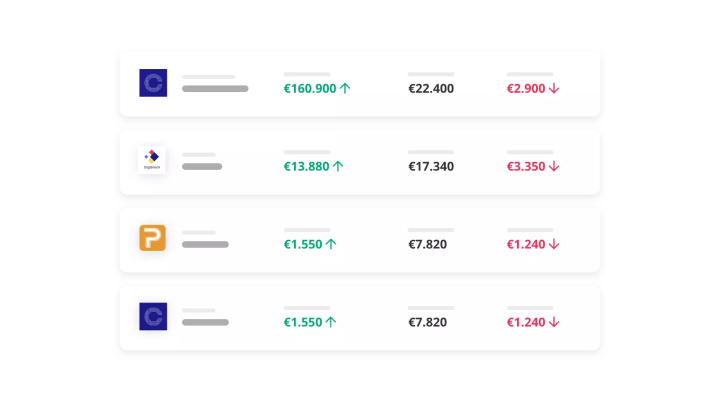Viewport: 720px width, 404px height.
Task: Click green up arrow beside €160.900
Action: (x=345, y=88)
